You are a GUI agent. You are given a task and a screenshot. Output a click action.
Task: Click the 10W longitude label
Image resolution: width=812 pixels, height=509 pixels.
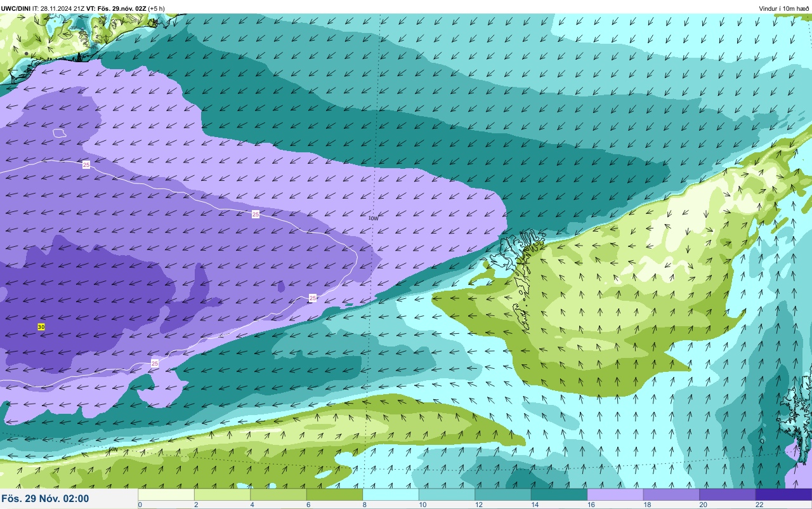coord(374,218)
